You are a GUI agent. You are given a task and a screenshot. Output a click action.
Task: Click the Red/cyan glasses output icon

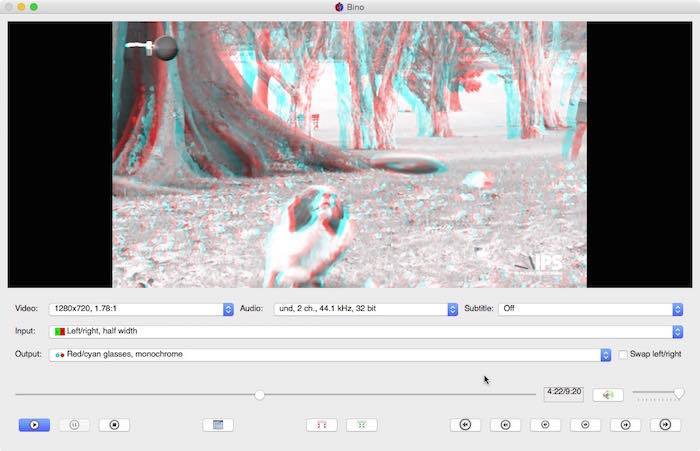click(60, 355)
